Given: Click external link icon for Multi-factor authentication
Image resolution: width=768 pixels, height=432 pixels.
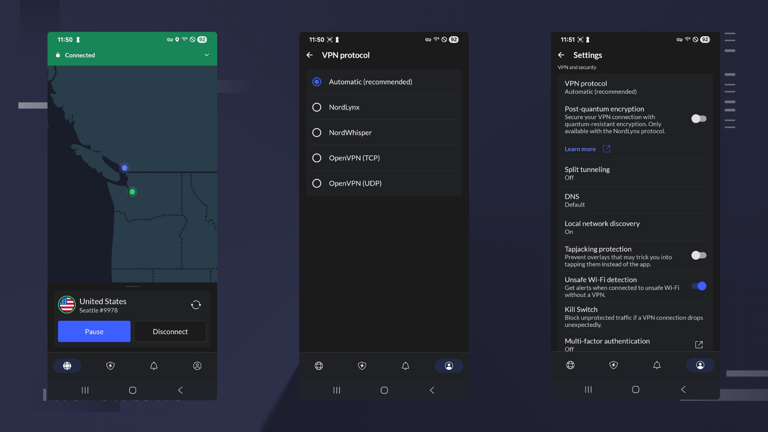Looking at the screenshot, I should (699, 345).
